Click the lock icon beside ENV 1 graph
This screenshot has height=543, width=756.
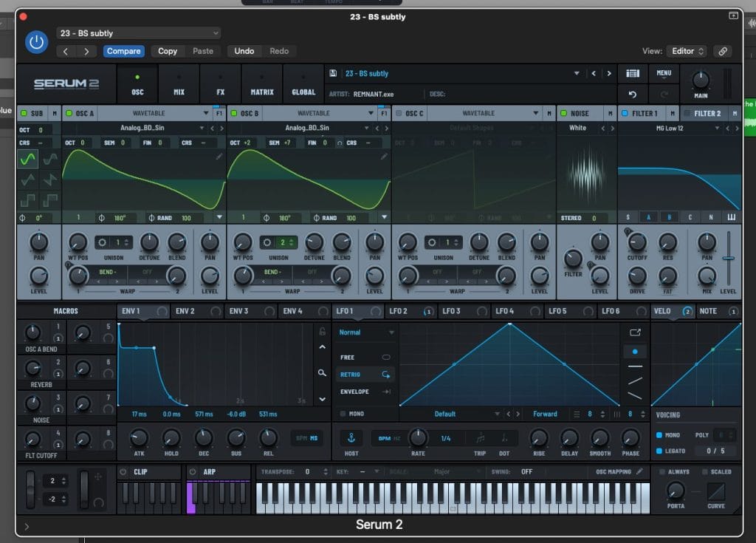click(x=322, y=332)
